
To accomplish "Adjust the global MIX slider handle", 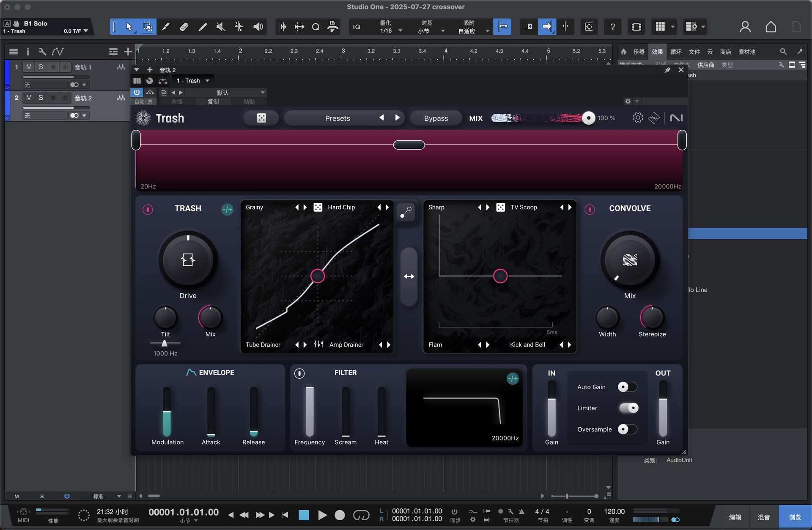I will tap(588, 118).
